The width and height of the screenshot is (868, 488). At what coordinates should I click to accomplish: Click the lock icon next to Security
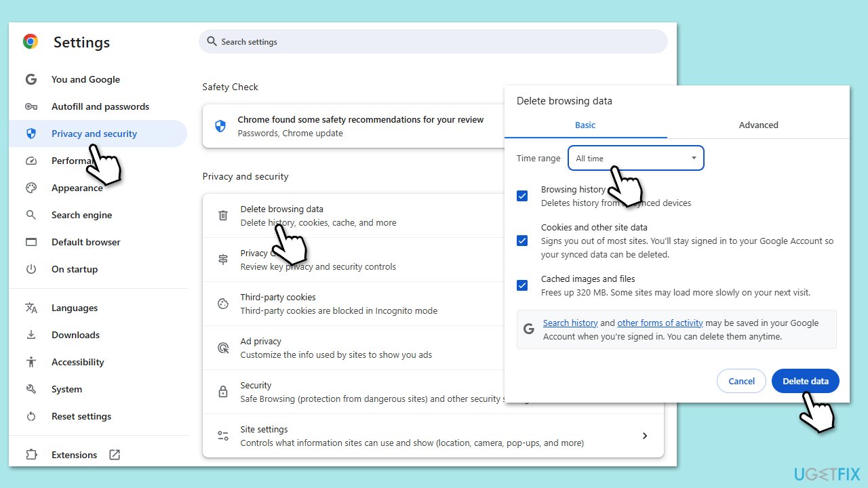(x=223, y=391)
